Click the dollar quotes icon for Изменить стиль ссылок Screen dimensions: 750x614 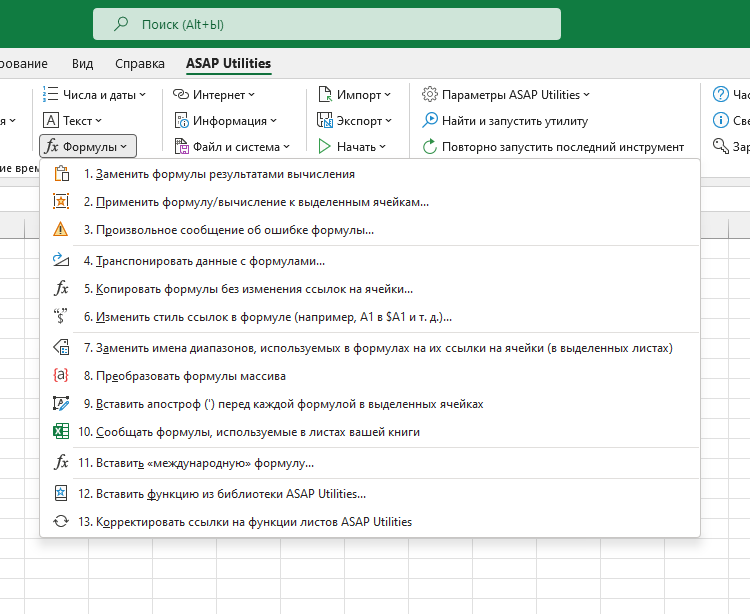click(60, 316)
